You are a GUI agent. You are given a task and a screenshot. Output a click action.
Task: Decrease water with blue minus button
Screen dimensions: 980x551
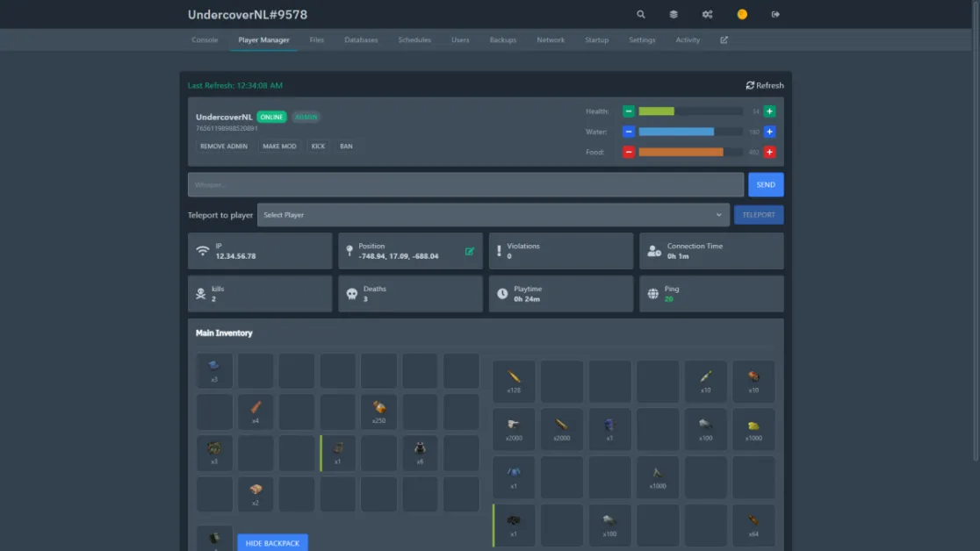point(629,132)
